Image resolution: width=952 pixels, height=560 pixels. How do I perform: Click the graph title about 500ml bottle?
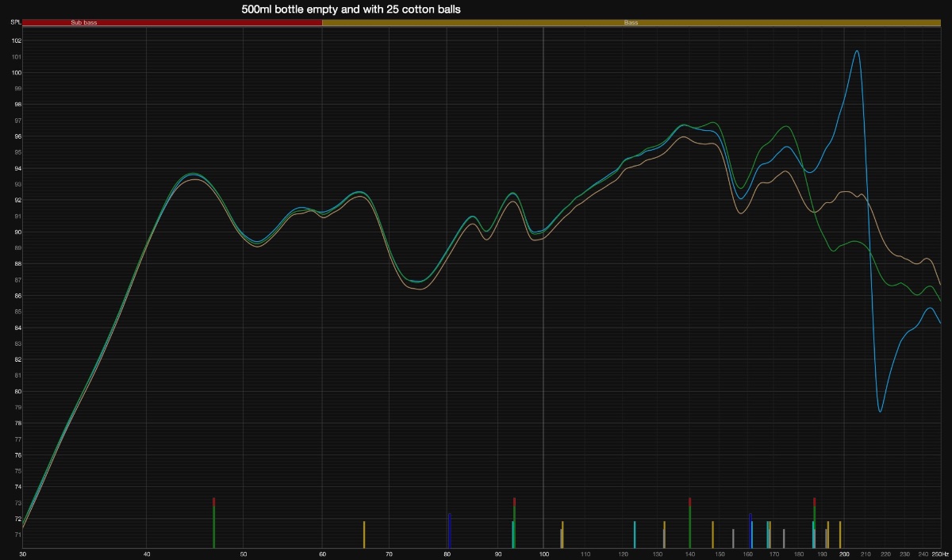point(351,10)
